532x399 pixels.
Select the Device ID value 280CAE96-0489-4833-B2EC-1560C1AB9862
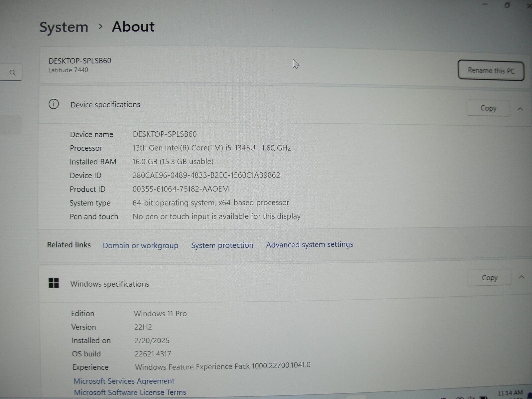click(x=206, y=175)
